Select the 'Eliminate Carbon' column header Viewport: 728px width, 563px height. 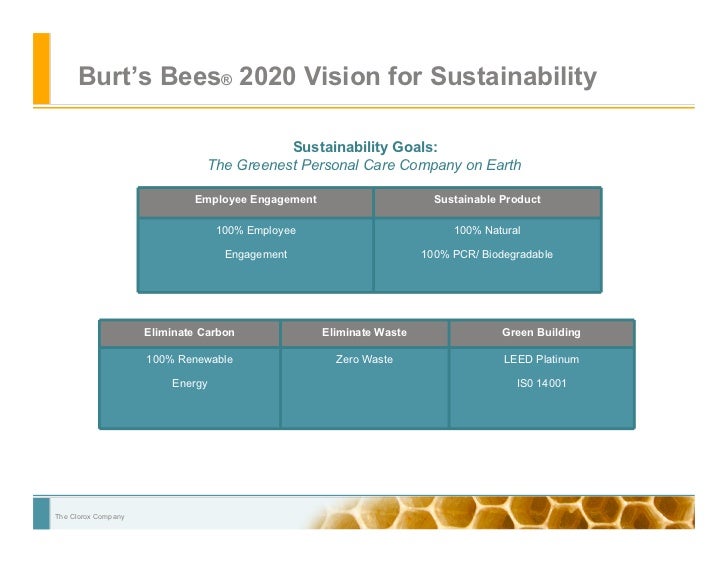189,332
